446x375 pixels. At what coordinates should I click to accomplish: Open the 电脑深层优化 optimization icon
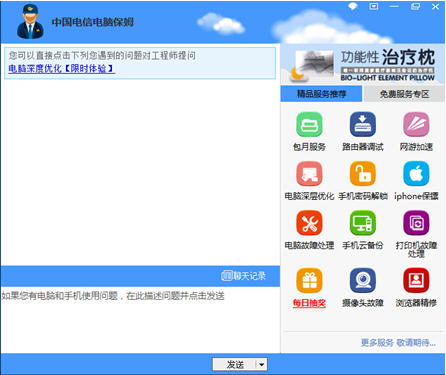[x=309, y=174]
